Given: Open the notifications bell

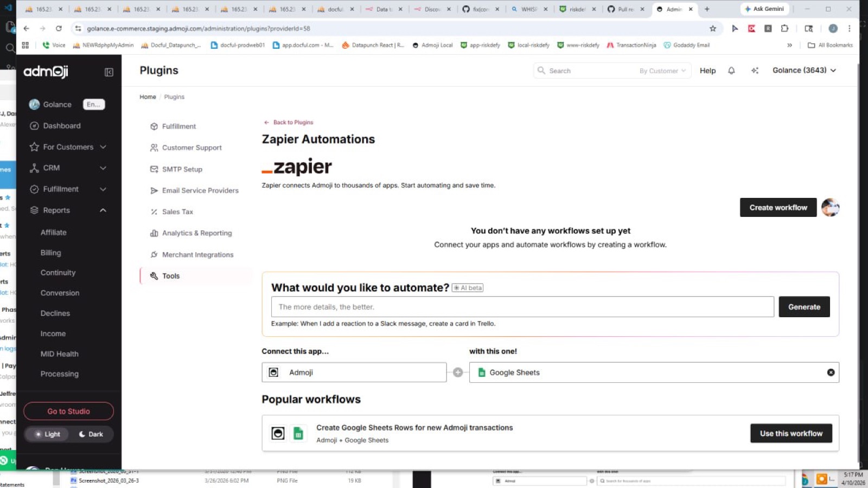Looking at the screenshot, I should point(731,70).
